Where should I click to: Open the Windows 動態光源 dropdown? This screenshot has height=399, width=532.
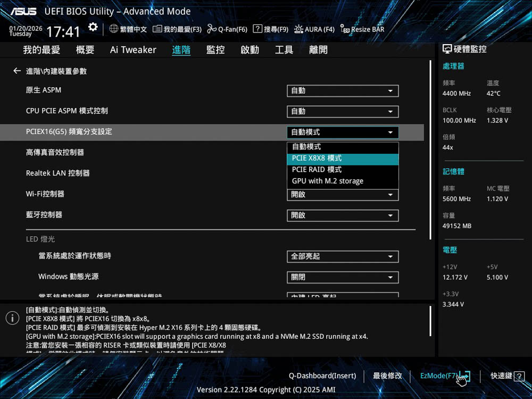coord(343,278)
